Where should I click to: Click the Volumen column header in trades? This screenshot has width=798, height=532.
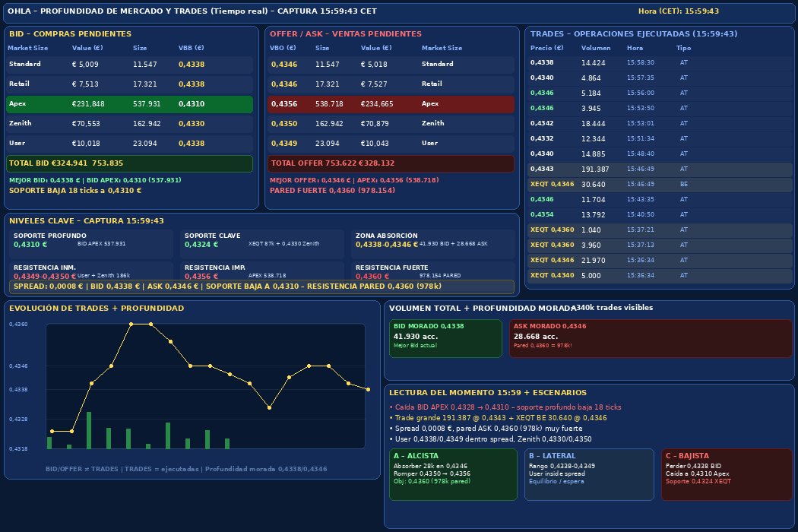click(595, 48)
